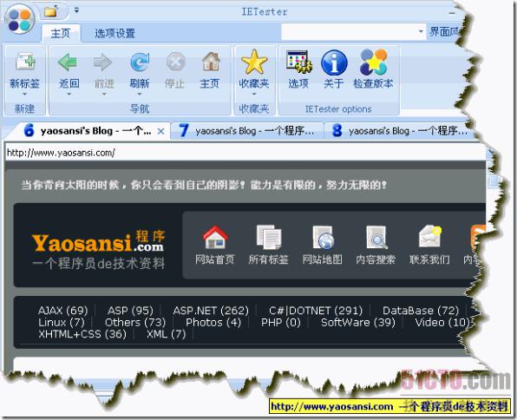Screen dimensions: 517x420
Task: Open the ASP.NET (262) category link
Action: (211, 311)
